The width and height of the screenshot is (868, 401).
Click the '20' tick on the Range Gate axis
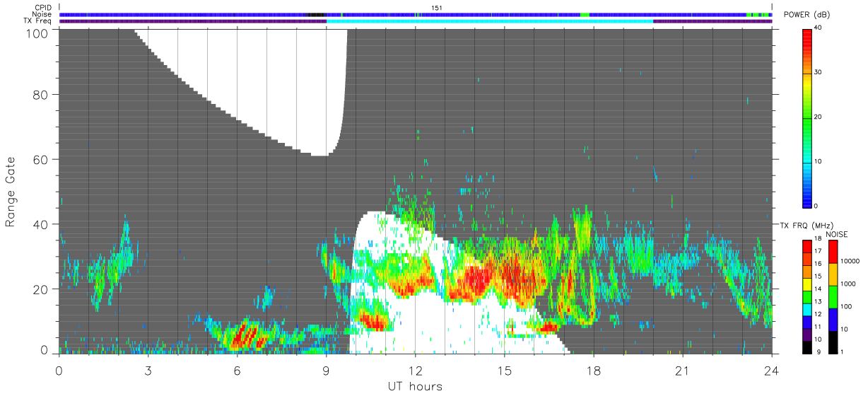(x=41, y=289)
